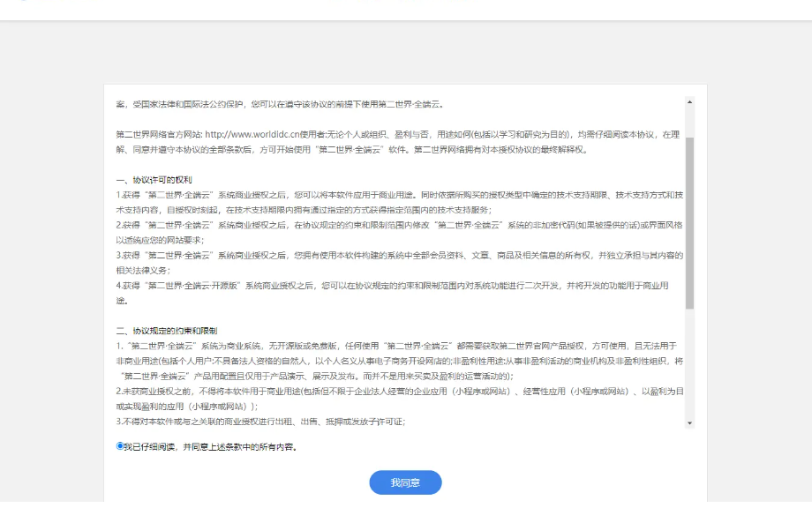Select the agreement confirmation radio button
This screenshot has height=508, width=812.
(x=120, y=446)
